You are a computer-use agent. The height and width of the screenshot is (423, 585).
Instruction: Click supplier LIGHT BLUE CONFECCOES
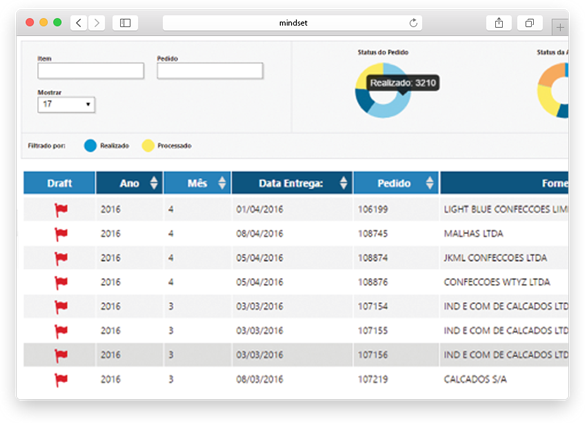click(506, 209)
